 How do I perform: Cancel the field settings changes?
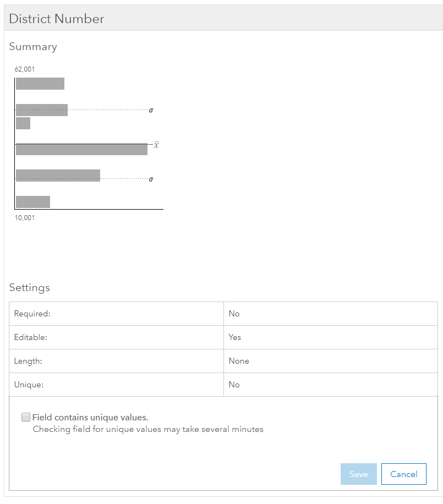403,474
